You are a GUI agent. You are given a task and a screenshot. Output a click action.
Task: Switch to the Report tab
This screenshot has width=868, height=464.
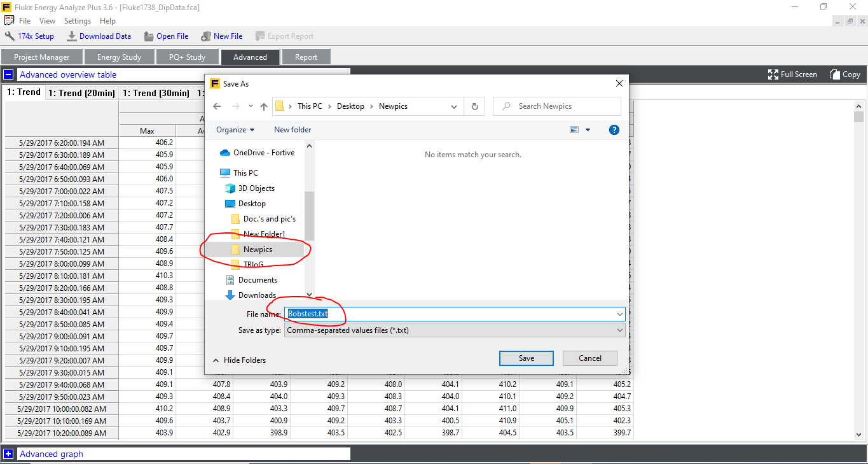pos(306,57)
